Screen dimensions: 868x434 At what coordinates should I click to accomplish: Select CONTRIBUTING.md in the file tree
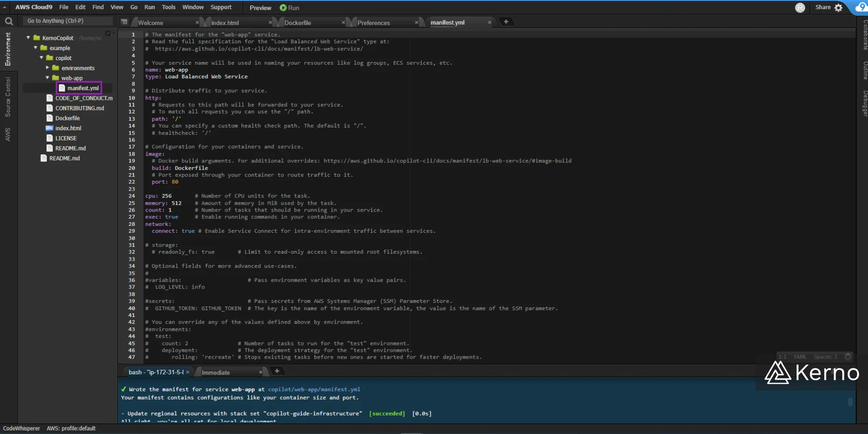pos(80,108)
